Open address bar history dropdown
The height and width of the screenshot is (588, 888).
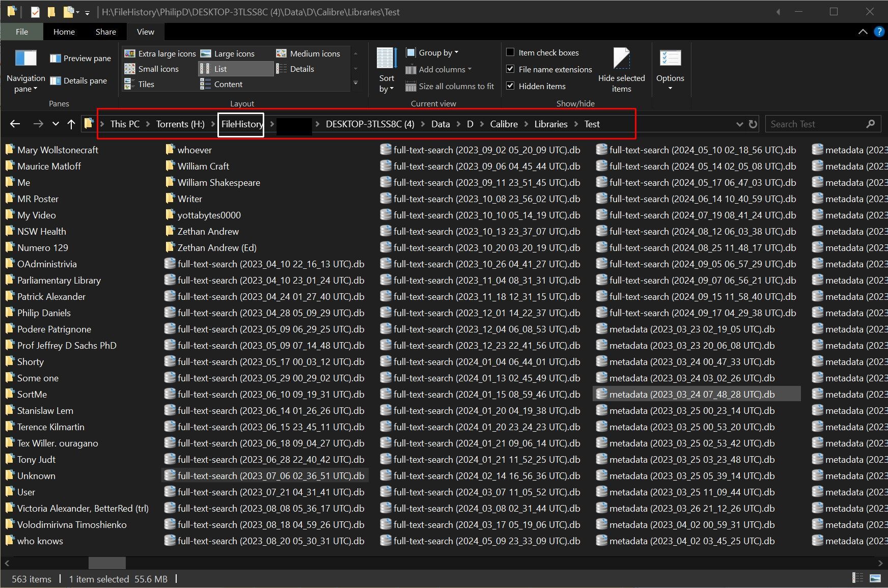[x=739, y=124]
